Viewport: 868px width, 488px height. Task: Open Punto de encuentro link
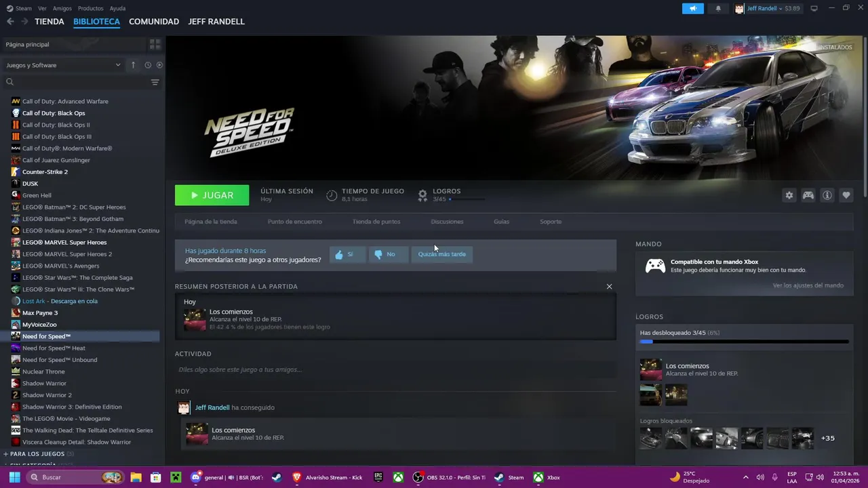coord(295,222)
